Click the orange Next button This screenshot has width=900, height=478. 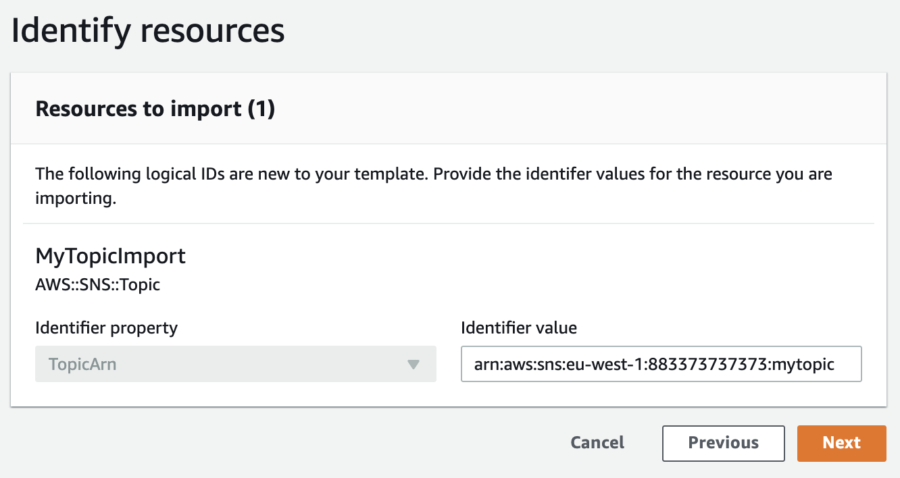coord(841,443)
